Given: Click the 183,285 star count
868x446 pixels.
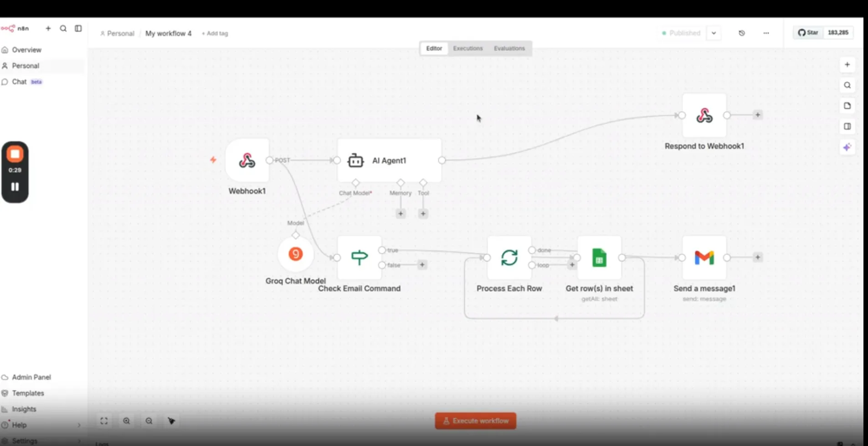Looking at the screenshot, I should point(838,32).
